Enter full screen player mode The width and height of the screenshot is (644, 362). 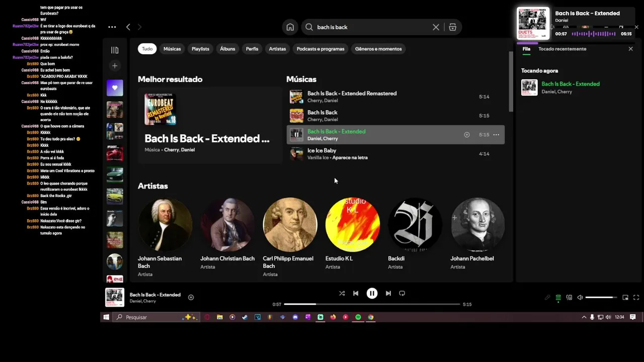636,298
